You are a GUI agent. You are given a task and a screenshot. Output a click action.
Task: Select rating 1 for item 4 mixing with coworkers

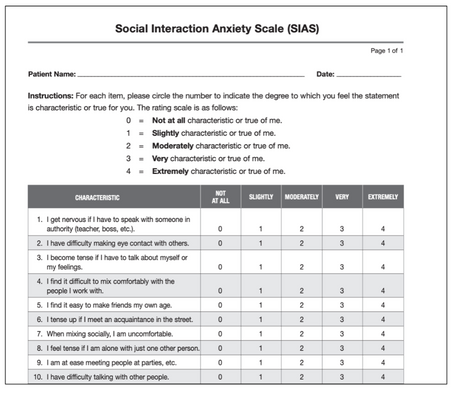click(x=261, y=291)
